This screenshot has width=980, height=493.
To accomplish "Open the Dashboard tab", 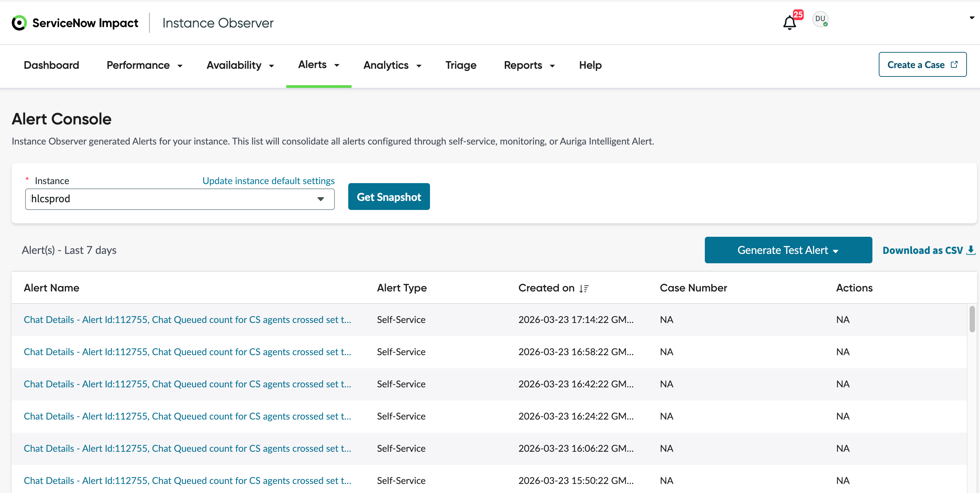I will coord(51,65).
